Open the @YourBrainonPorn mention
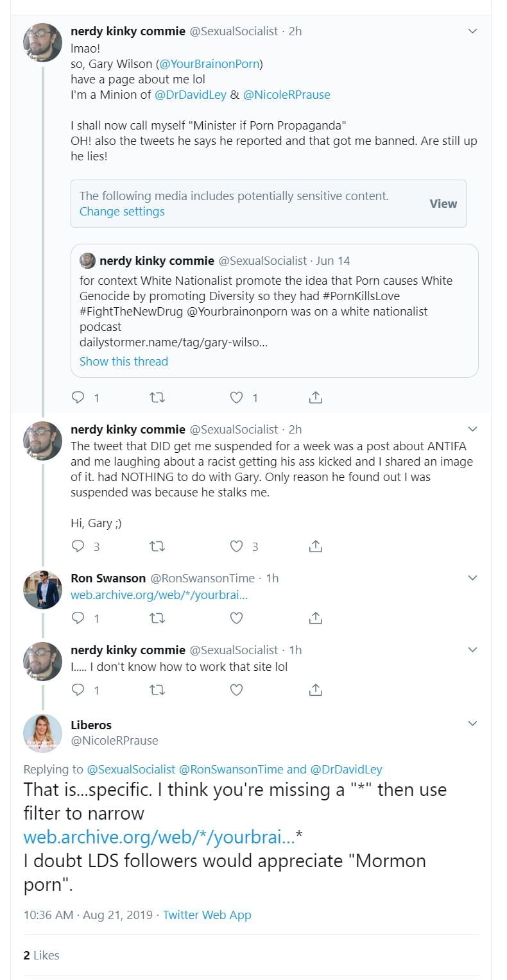507x980 pixels. [211, 63]
